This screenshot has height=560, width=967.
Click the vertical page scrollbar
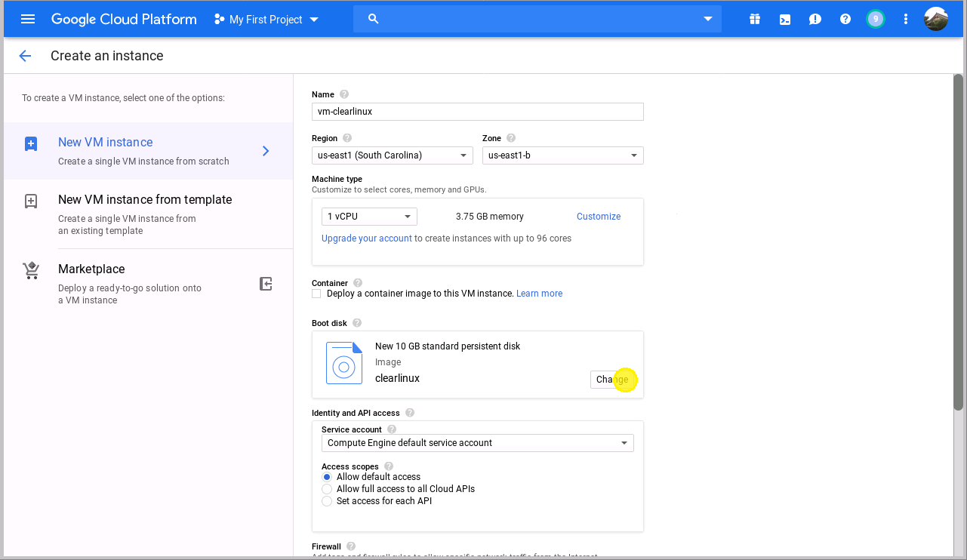(959, 242)
